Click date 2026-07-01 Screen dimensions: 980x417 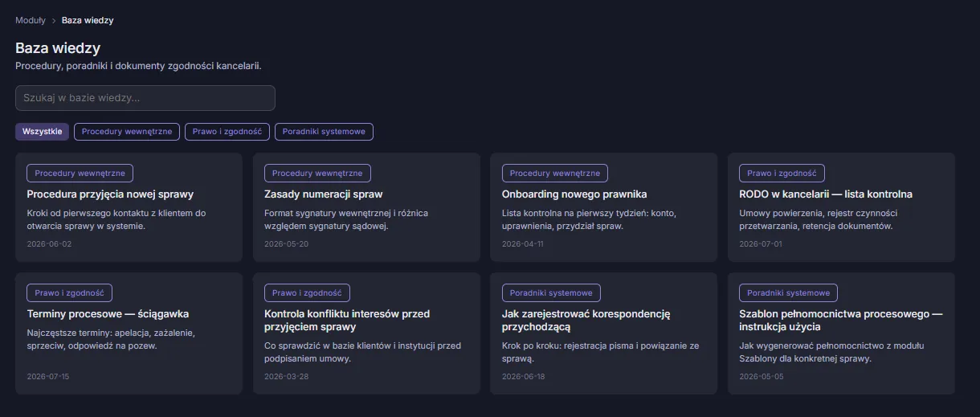pos(760,243)
